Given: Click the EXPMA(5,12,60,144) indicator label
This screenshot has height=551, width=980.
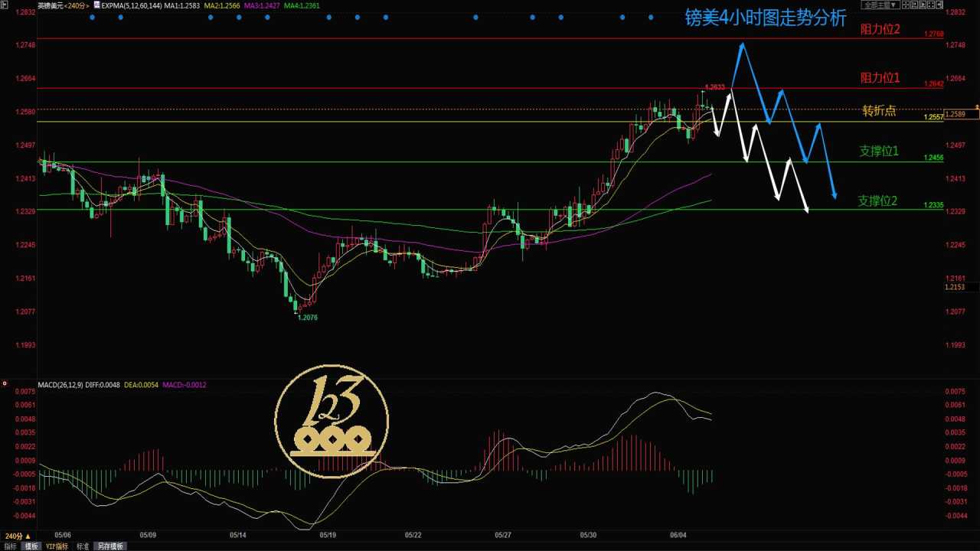Looking at the screenshot, I should coord(132,5).
